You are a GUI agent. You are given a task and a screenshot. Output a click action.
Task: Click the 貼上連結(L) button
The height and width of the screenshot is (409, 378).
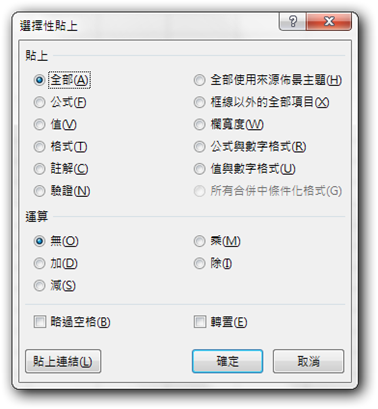pos(63,361)
